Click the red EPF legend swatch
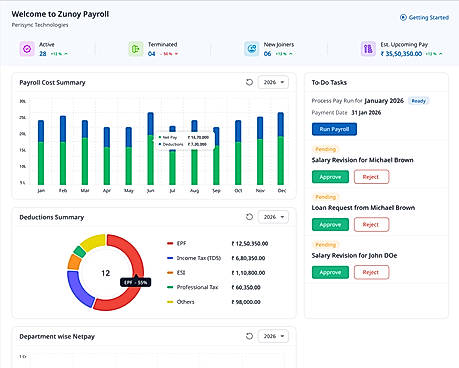 (x=170, y=243)
